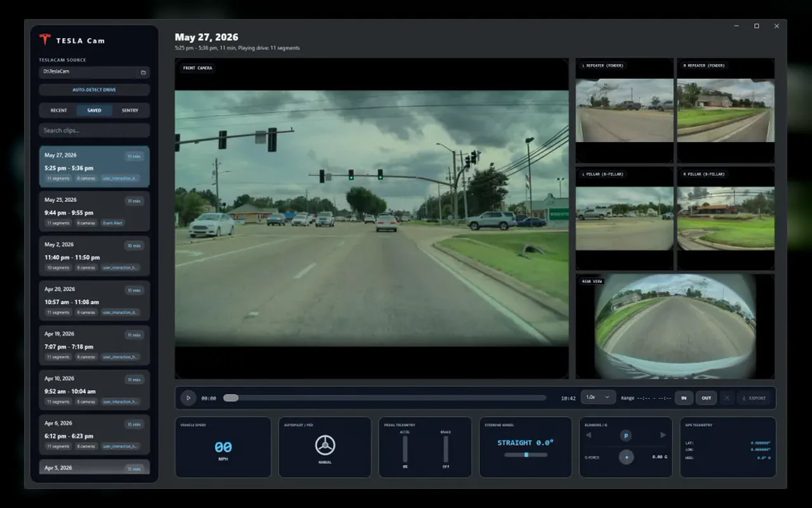Switch to the Saved tab
Screen dimensions: 812x508
(x=94, y=110)
